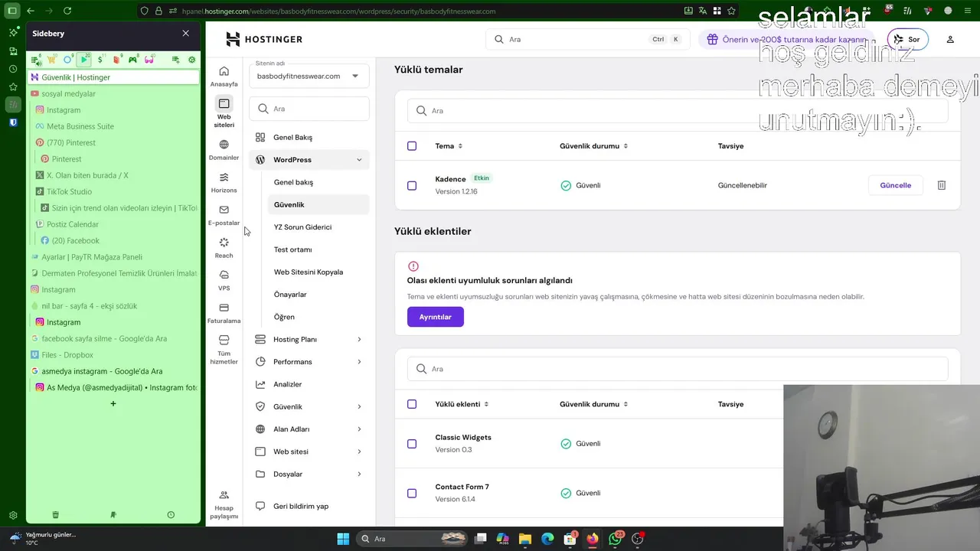Viewport: 980px width, 551px height.
Task: Open Sidebery settings gear icon
Action: pyautogui.click(x=191, y=60)
